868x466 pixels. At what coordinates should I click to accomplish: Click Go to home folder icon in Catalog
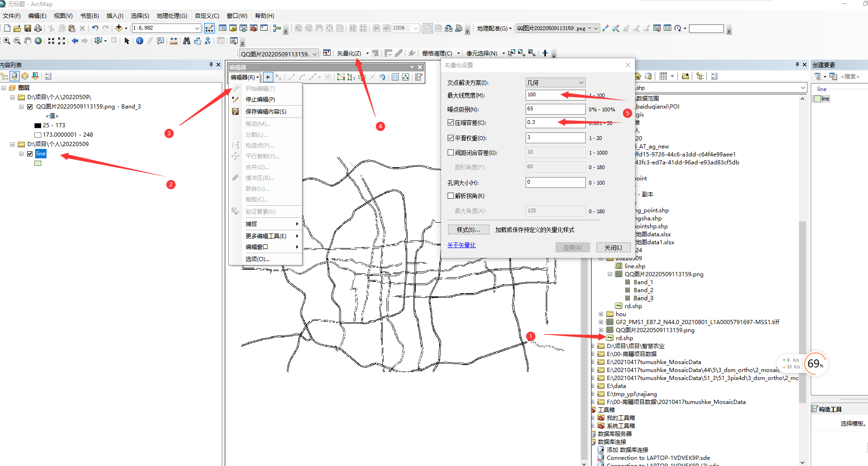(638, 76)
